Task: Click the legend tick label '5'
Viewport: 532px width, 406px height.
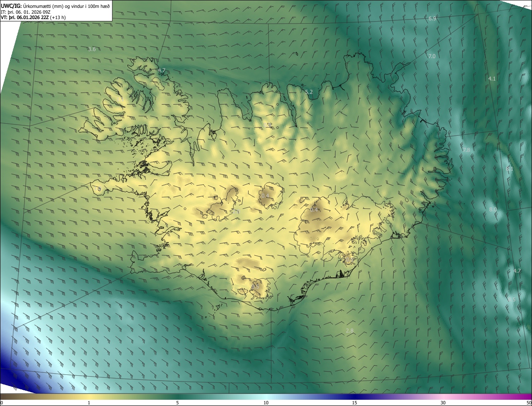Action: (177, 403)
